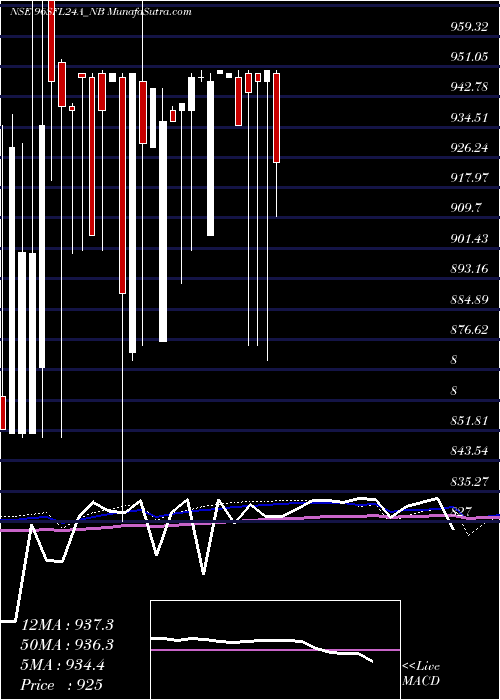Select the 835.27 price axis label
The image size is (500, 700).
pos(469,482)
